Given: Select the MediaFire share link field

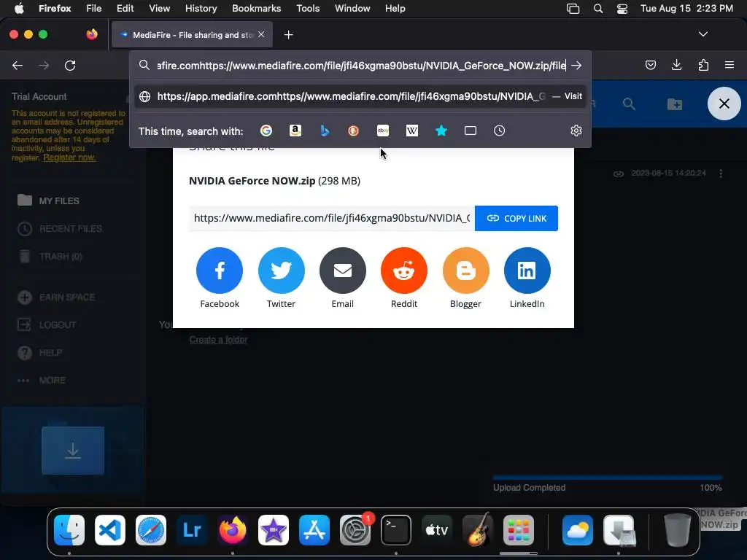Looking at the screenshot, I should click(x=332, y=218).
